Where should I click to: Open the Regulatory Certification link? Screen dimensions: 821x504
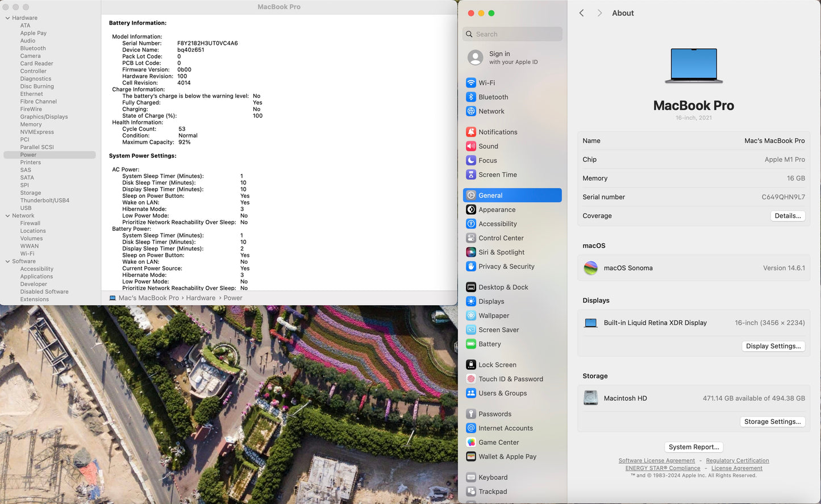coord(737,461)
